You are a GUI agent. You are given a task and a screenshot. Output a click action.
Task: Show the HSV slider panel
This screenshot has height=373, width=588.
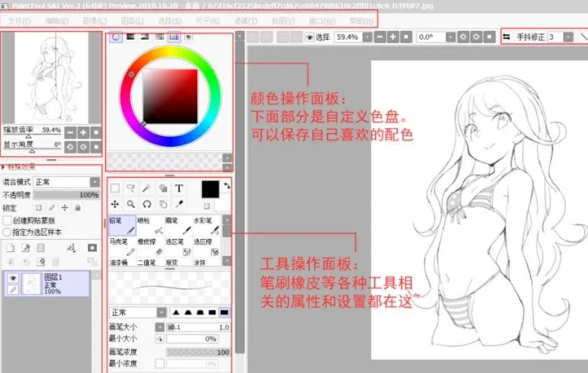pyautogui.click(x=145, y=37)
